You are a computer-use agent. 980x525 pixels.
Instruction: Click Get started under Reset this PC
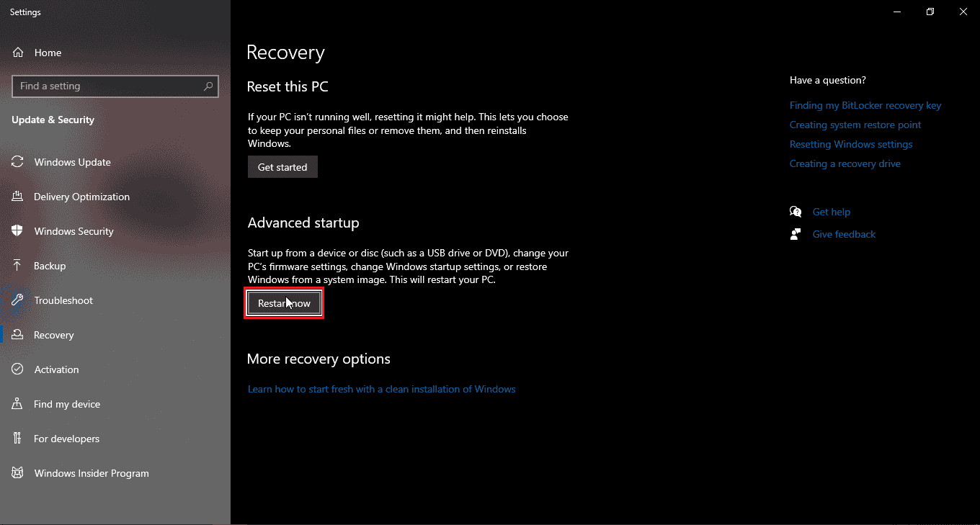click(x=282, y=167)
